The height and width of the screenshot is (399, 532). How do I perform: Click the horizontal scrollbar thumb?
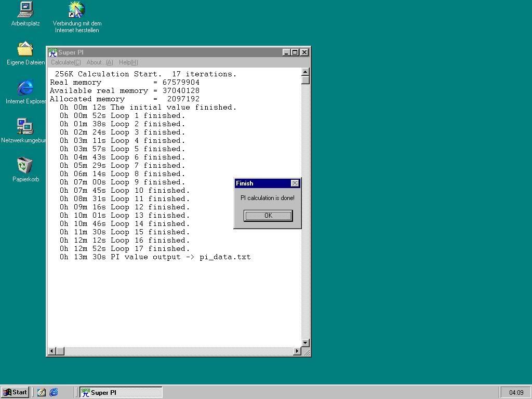(x=60, y=351)
